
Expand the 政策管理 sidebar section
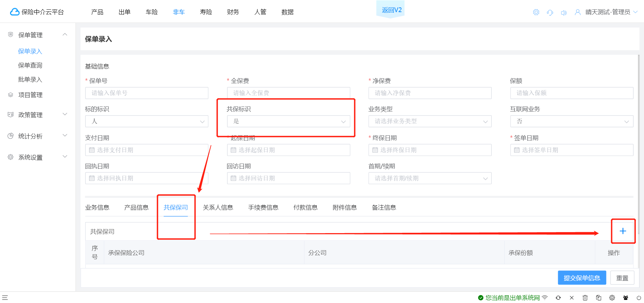(65, 114)
